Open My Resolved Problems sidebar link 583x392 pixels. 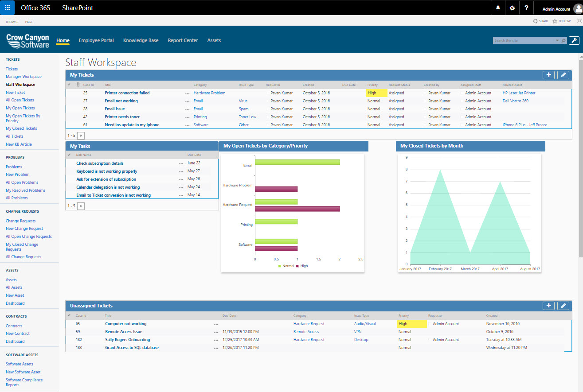(x=25, y=190)
